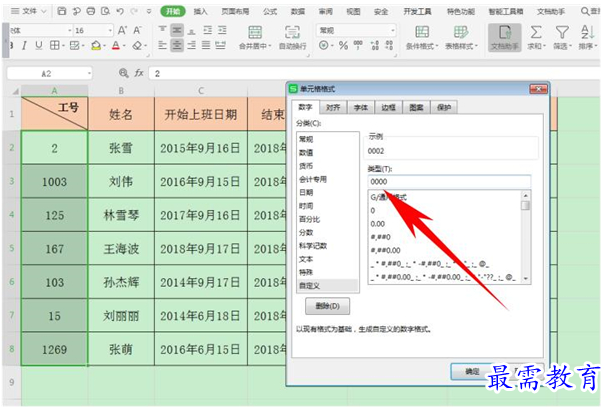Click the Filter funnel icon

pos(562,32)
